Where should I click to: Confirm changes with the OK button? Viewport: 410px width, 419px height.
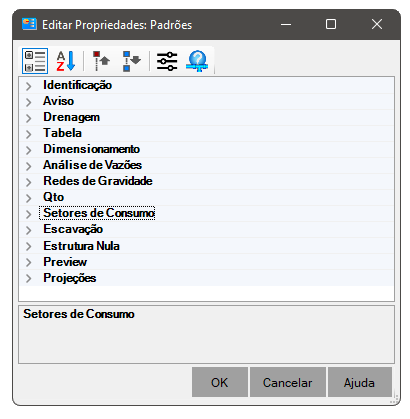click(x=220, y=382)
